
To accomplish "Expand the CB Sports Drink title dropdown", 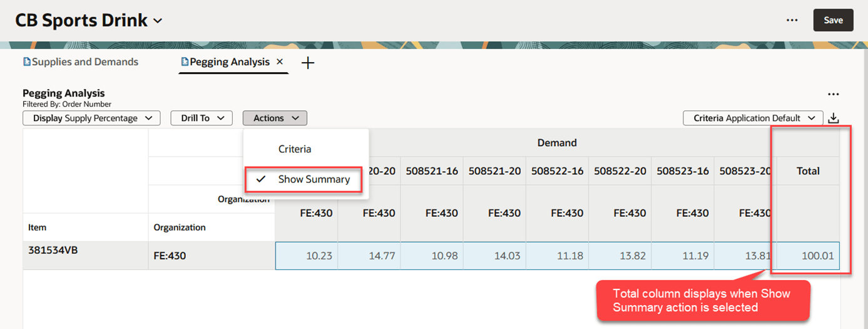I will [x=158, y=21].
